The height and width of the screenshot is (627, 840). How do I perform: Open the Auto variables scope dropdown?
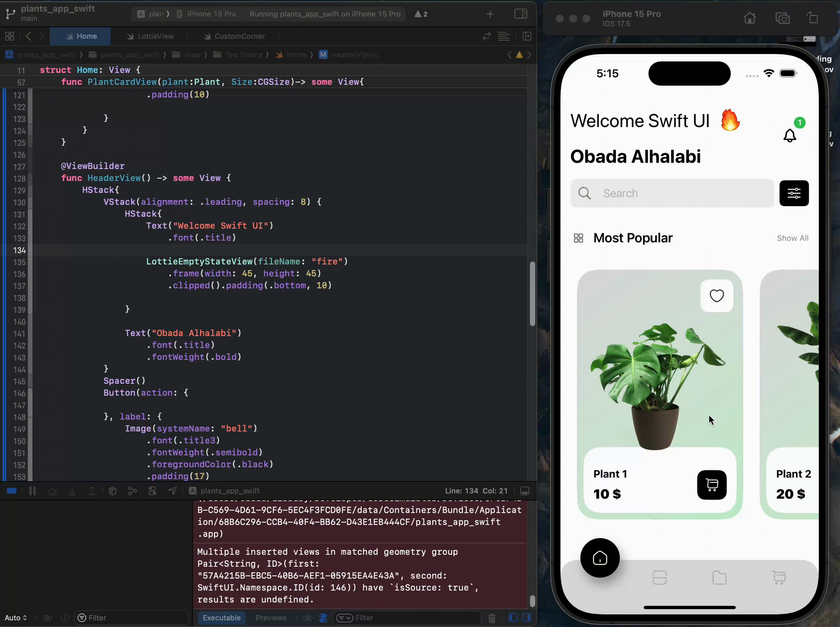16,618
